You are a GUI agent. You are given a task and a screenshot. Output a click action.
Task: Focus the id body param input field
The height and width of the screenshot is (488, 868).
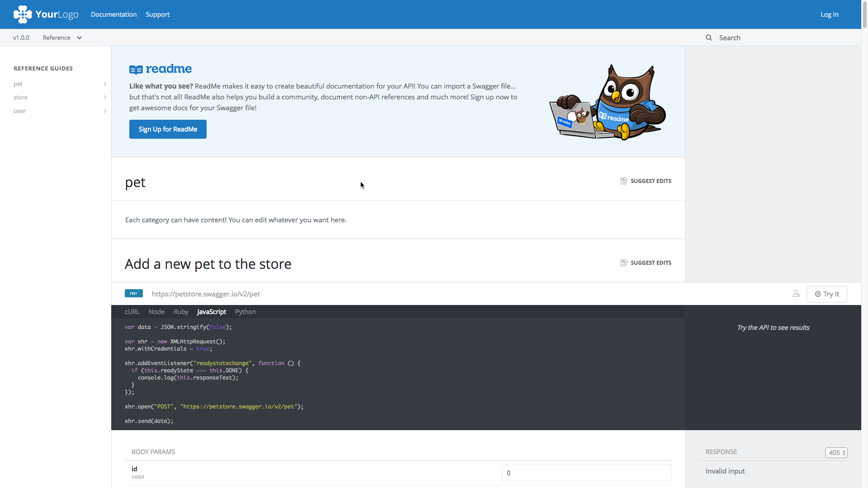[x=586, y=473]
